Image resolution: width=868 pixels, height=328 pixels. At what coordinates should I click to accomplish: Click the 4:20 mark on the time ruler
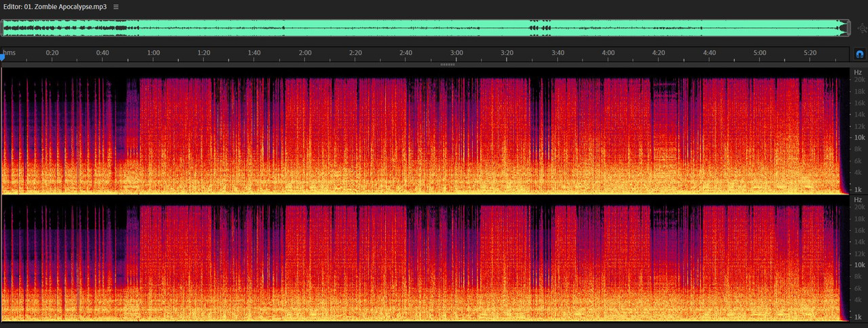(x=659, y=52)
